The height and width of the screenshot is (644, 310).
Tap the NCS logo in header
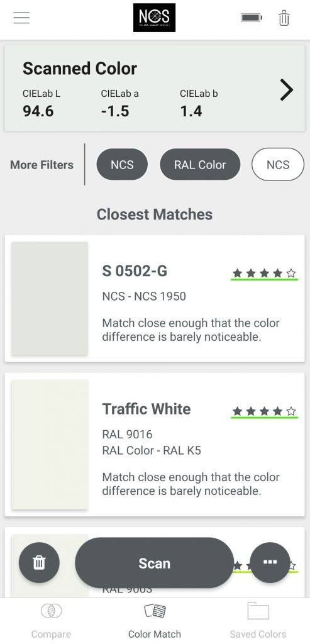tap(155, 18)
